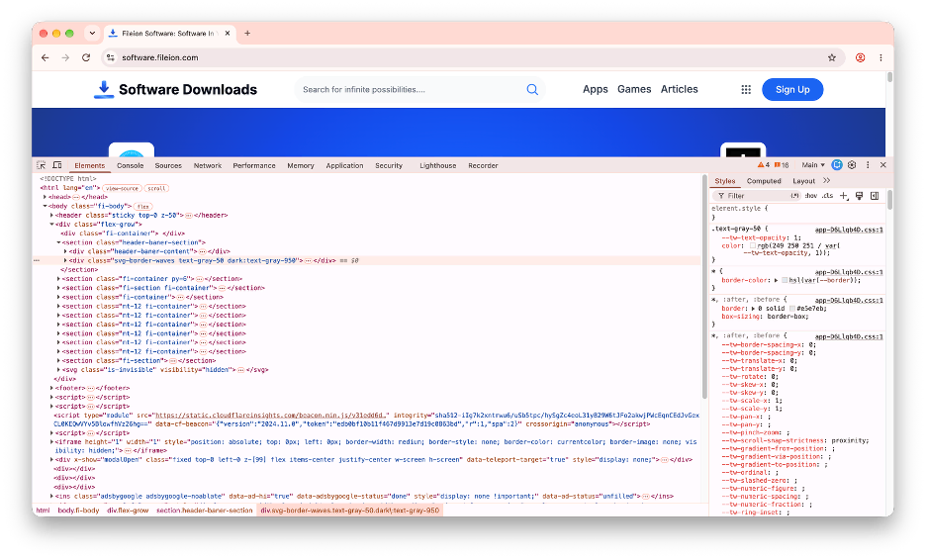
Task: Switch to the Console tab
Action: [x=130, y=165]
